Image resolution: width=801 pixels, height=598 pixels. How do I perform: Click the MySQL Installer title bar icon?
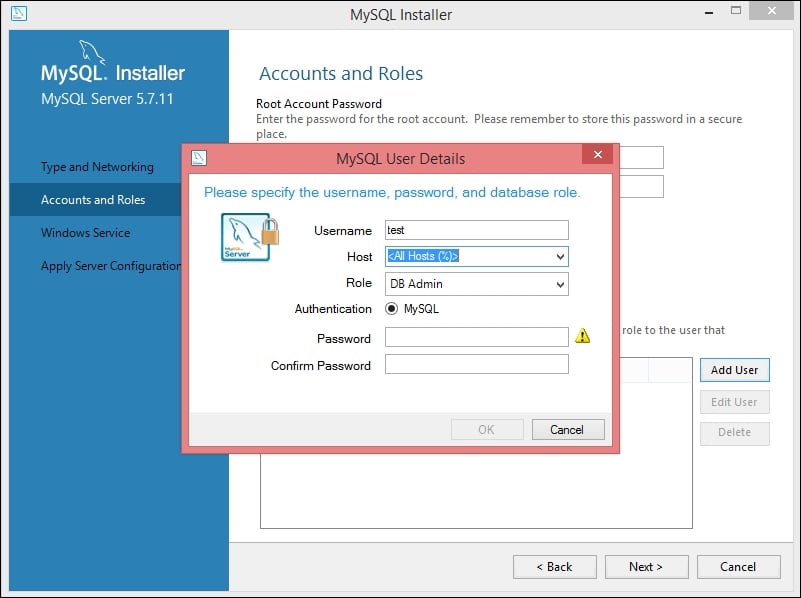click(x=19, y=13)
